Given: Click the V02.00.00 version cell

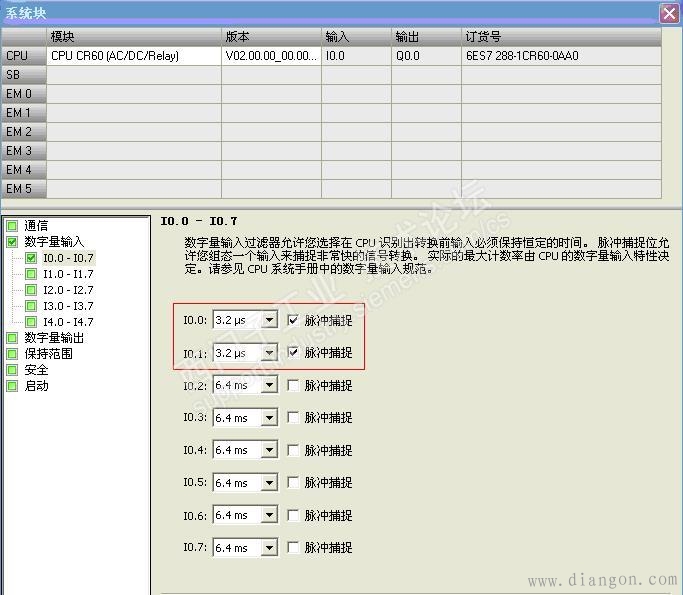Looking at the screenshot, I should pyautogui.click(x=271, y=56).
